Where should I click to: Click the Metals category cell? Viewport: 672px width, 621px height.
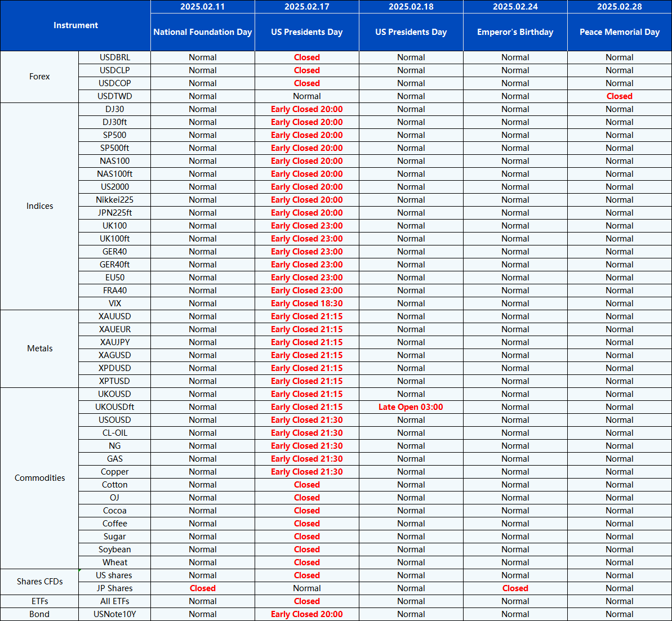click(39, 349)
